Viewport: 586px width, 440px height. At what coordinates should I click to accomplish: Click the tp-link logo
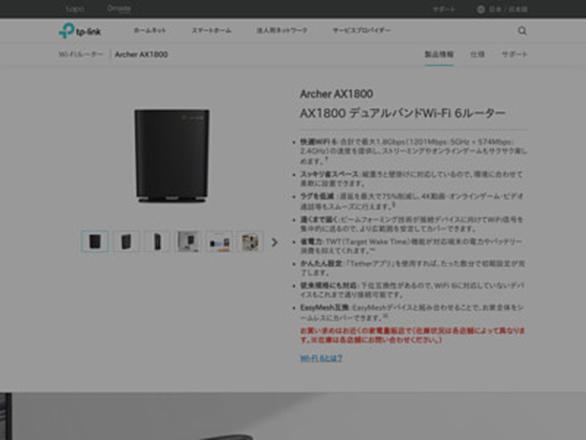point(80,31)
